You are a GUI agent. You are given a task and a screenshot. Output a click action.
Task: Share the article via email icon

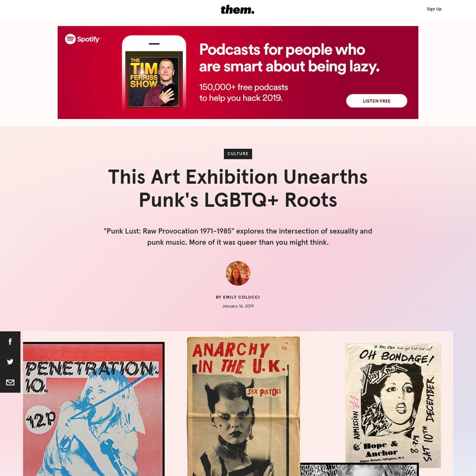[10, 382]
